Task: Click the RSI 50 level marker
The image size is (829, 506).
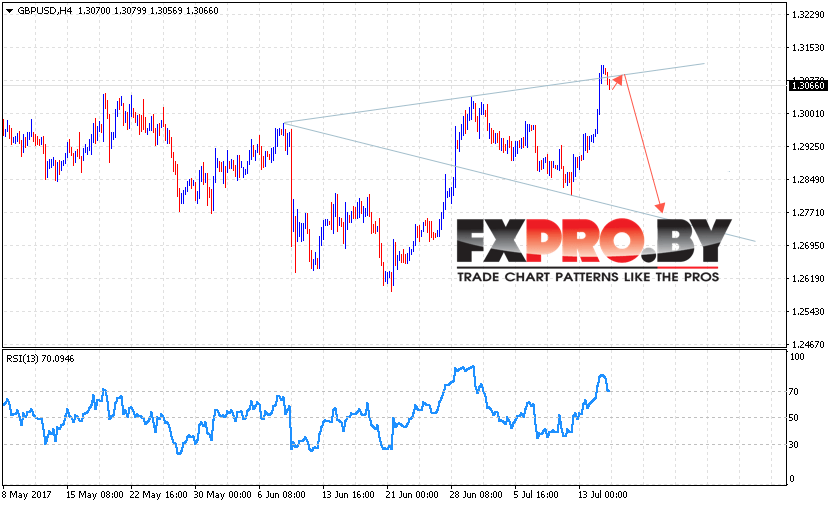Action: 793,418
